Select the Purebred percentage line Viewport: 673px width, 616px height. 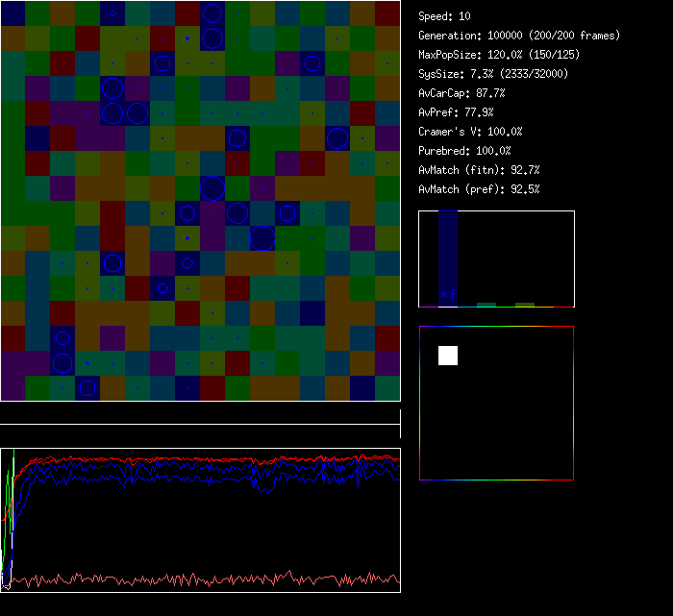pos(465,151)
